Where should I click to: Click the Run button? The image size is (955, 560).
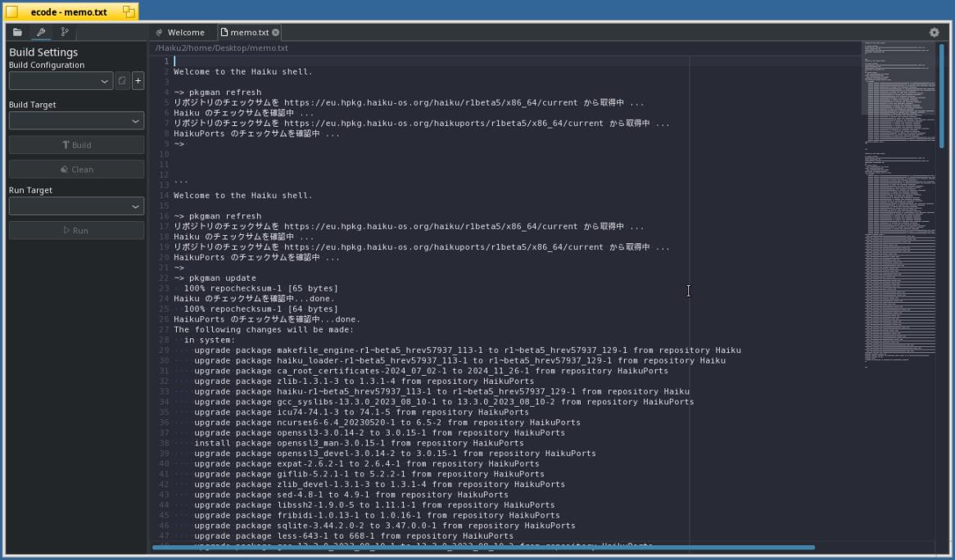coord(76,230)
